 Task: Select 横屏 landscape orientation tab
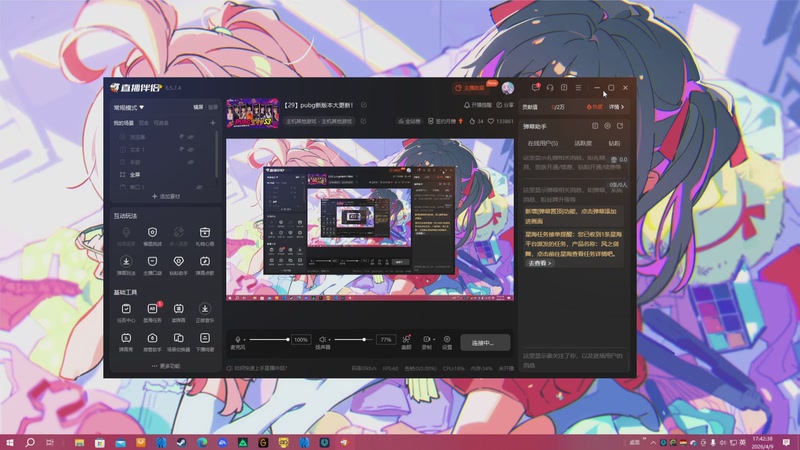click(198, 107)
